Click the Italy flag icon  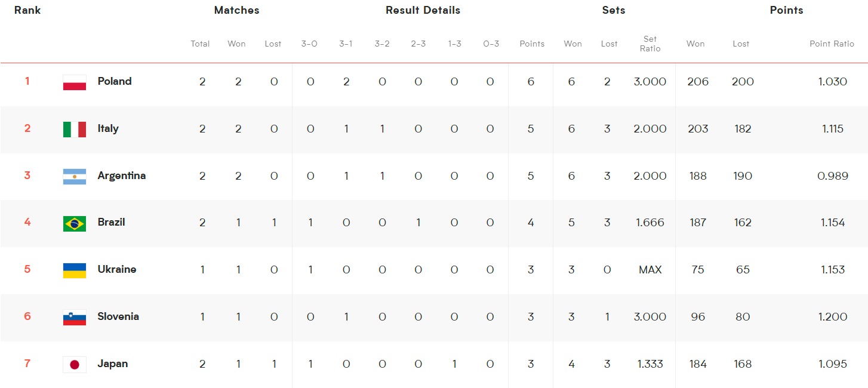[x=75, y=129]
